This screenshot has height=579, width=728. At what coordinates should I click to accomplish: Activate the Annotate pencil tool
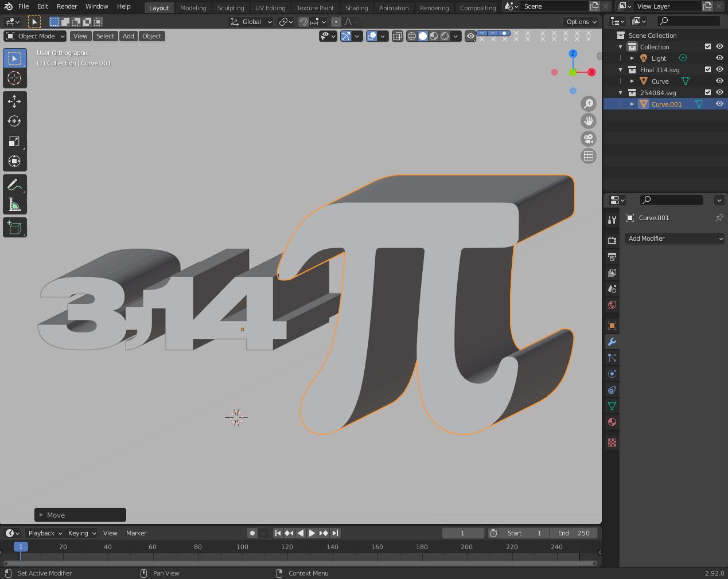[x=14, y=185]
